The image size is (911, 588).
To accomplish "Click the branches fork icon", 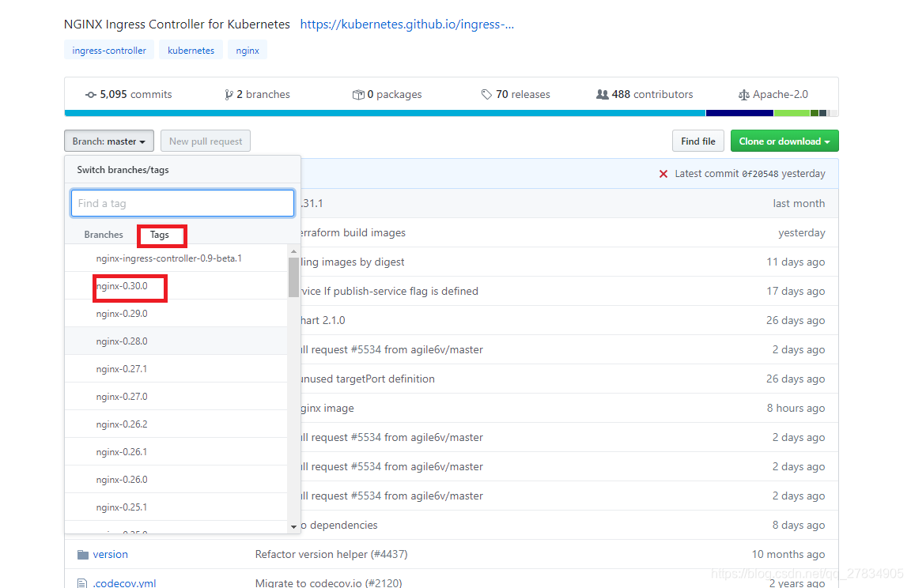I will [229, 95].
